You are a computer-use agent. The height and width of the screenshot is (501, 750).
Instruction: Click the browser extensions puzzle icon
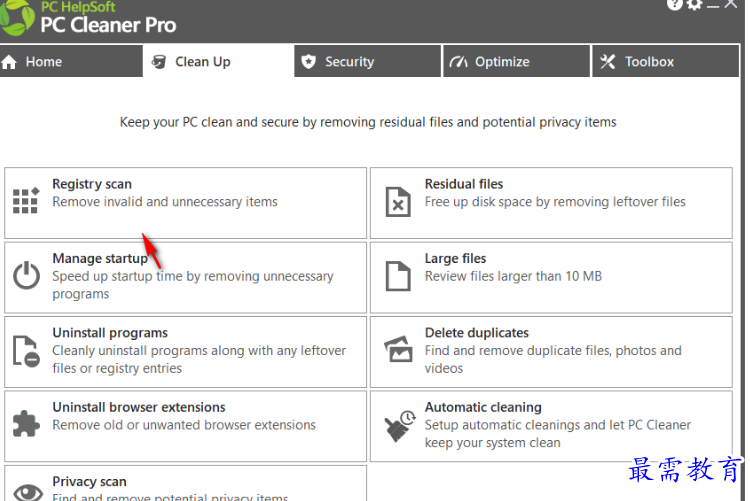coord(26,423)
